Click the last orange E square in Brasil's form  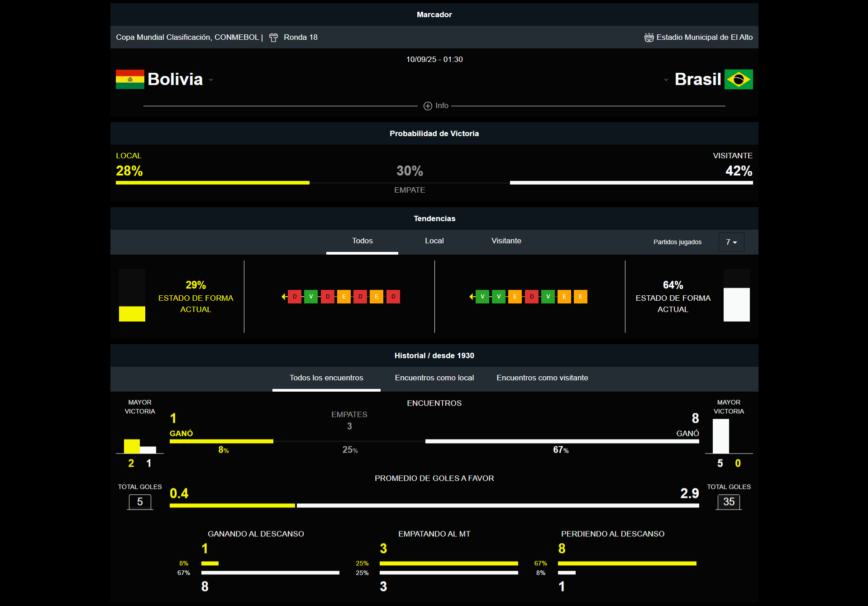[x=581, y=297]
